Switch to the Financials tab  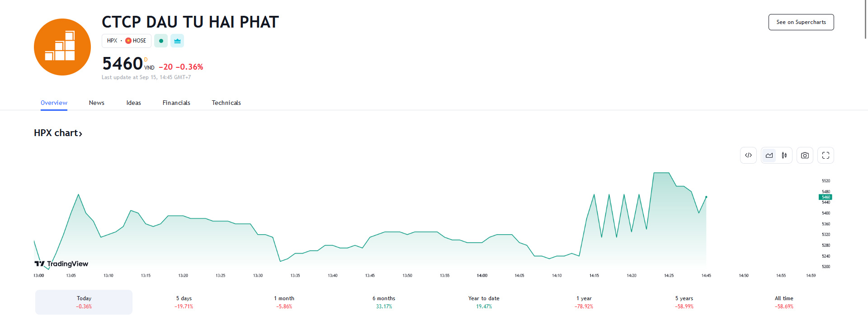[x=176, y=103]
